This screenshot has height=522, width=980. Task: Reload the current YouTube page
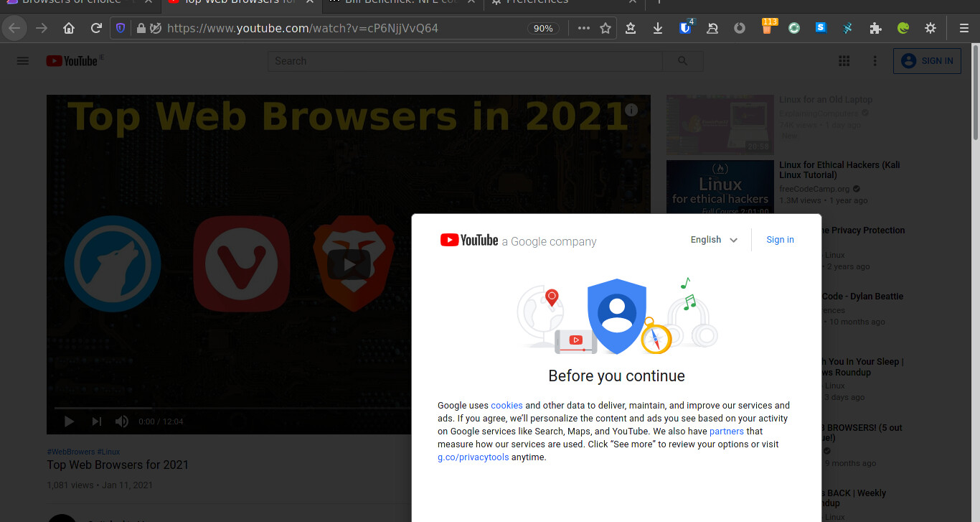tap(96, 29)
